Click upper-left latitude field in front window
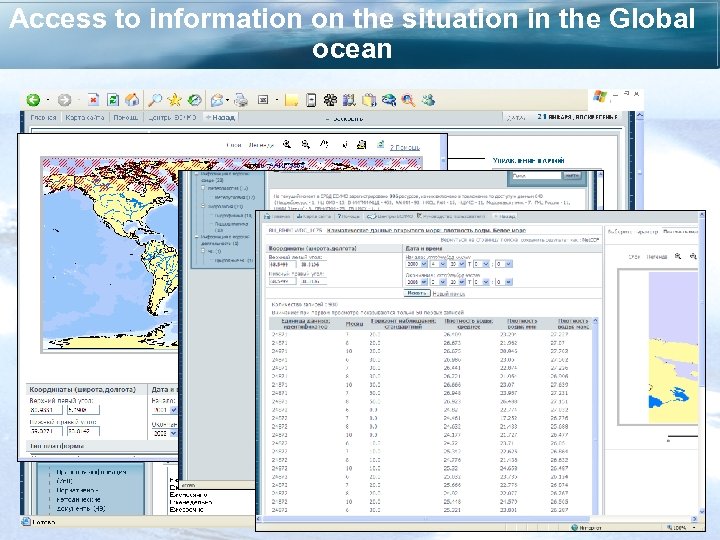720x540 pixels. click(282, 264)
